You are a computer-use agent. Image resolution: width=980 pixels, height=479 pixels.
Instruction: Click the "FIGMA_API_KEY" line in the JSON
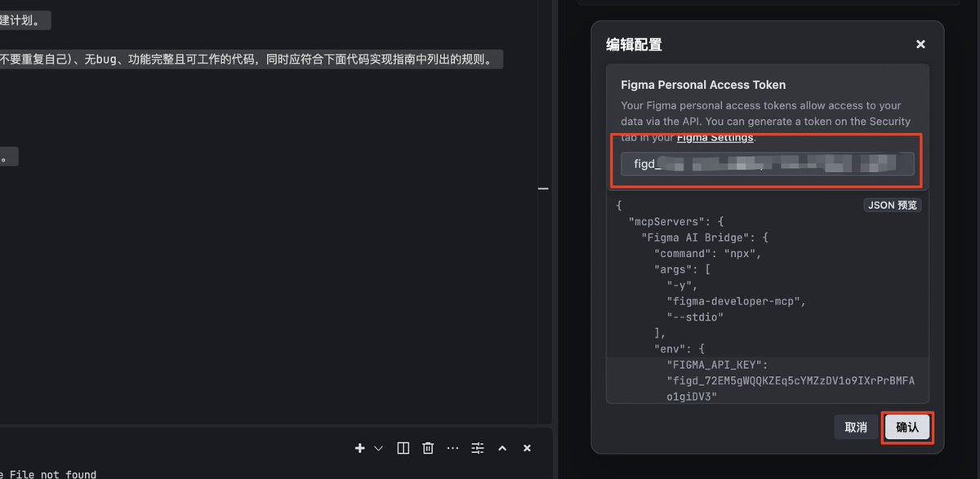716,365
